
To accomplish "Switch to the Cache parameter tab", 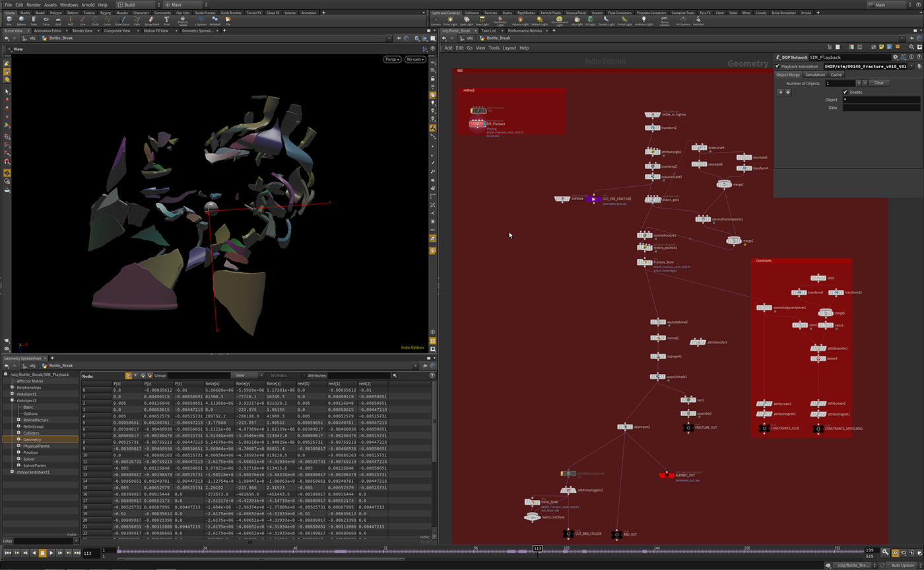I will tap(836, 75).
